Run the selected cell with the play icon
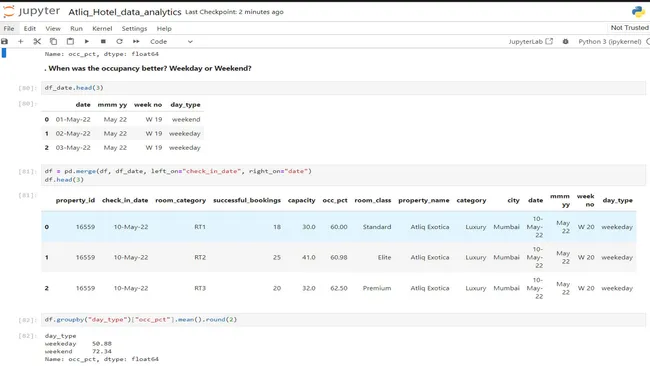Image resolution: width=650 pixels, height=366 pixels. click(x=87, y=41)
